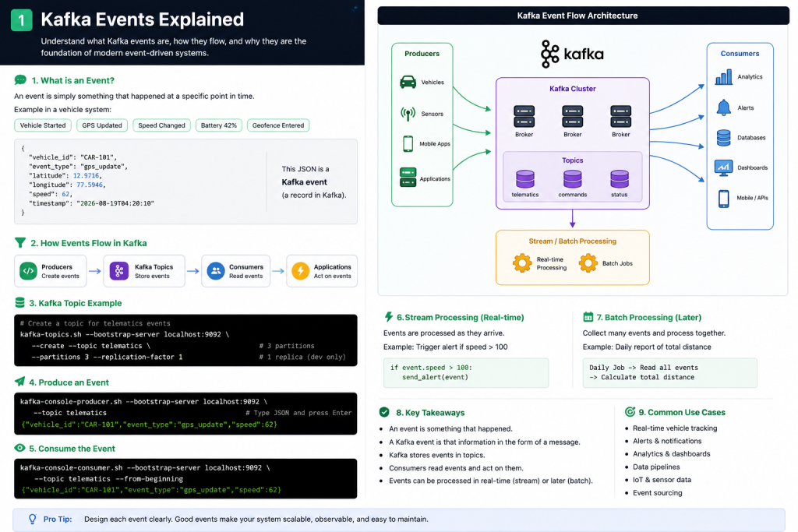Click the 'Stream / Batch Processing' box title
The height and width of the screenshot is (532, 798).
[572, 241]
